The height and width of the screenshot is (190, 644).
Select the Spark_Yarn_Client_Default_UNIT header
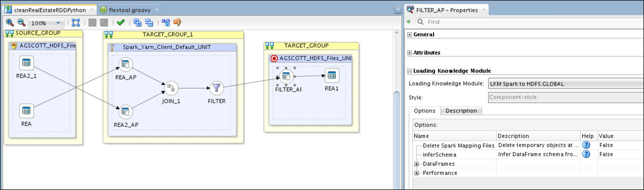(172, 47)
